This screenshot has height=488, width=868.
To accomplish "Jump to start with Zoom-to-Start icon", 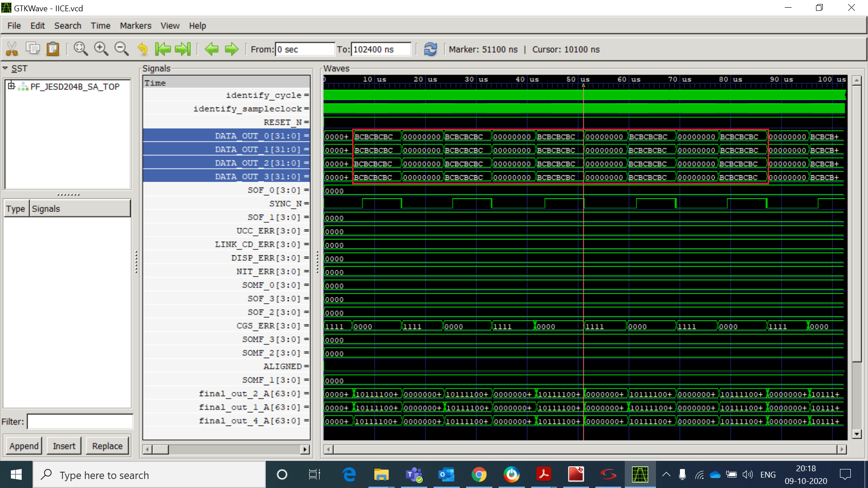I will point(162,49).
